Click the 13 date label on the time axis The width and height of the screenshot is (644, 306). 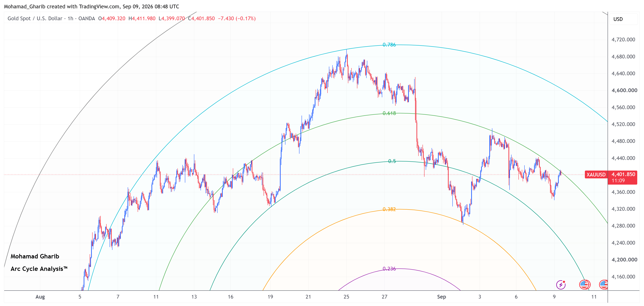pyautogui.click(x=194, y=297)
